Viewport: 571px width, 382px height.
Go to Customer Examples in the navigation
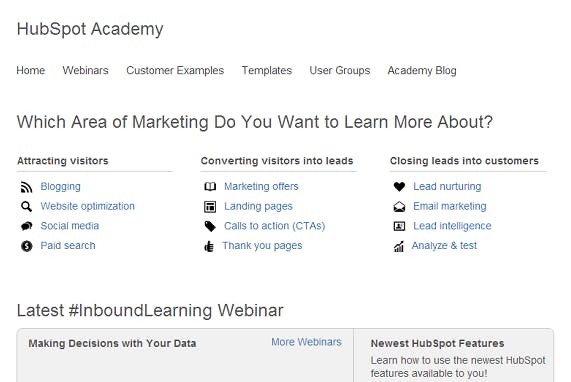175,70
